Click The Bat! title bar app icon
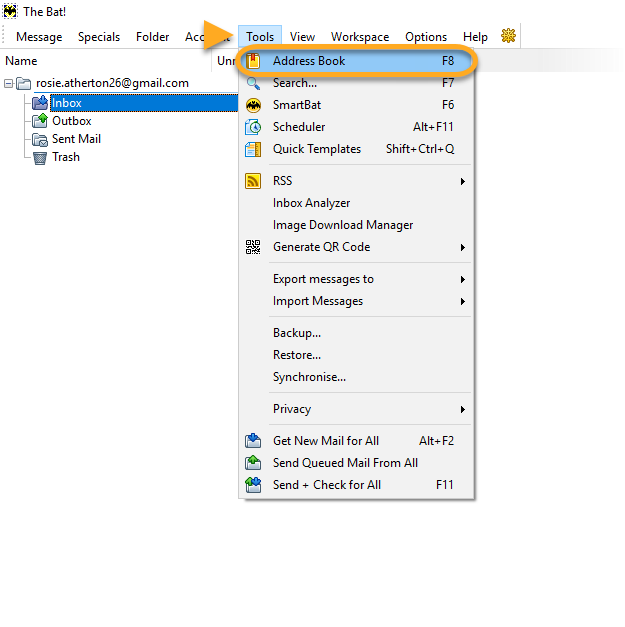625x627 pixels. coord(10,11)
